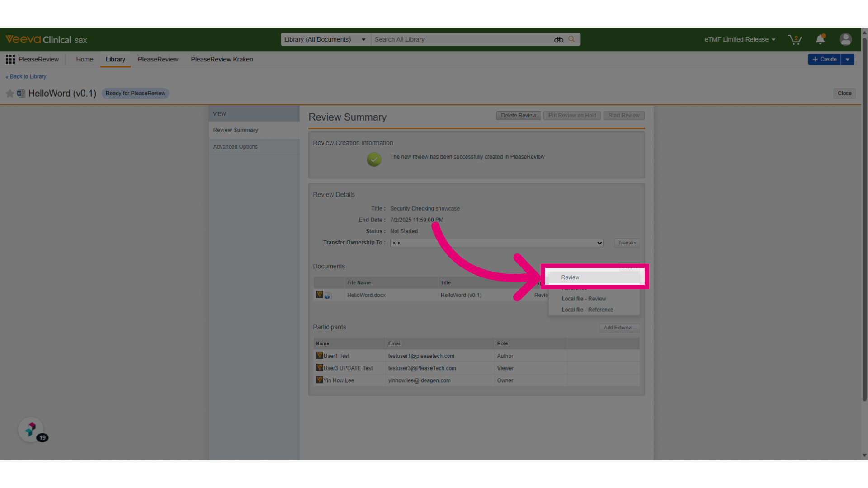Click the HelloWord (v0.1) title cell
Screen dimensions: 868x488
coord(461,295)
